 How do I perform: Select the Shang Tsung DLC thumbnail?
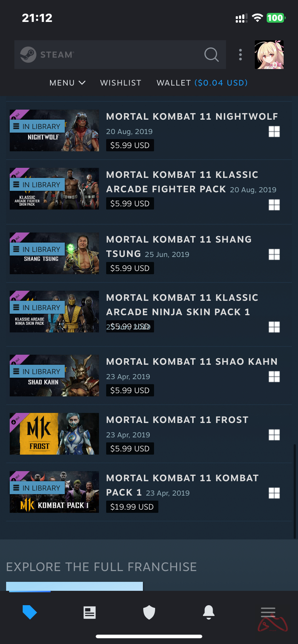(x=54, y=253)
